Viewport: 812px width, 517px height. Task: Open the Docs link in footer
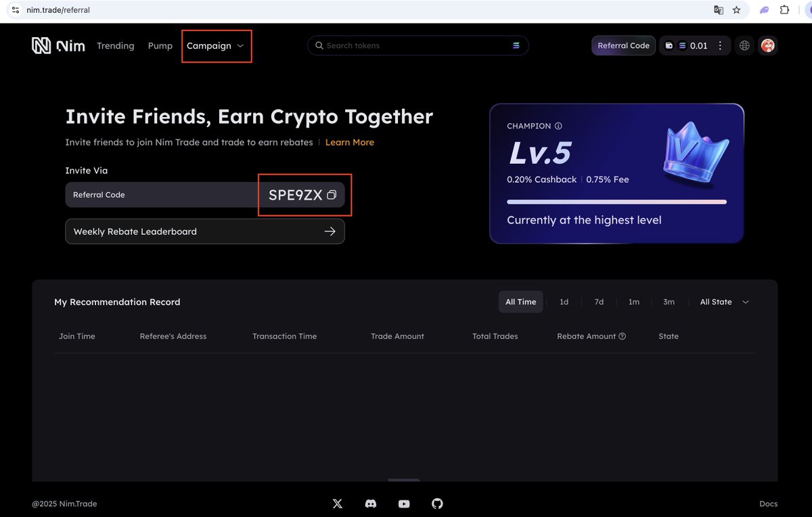coord(768,503)
